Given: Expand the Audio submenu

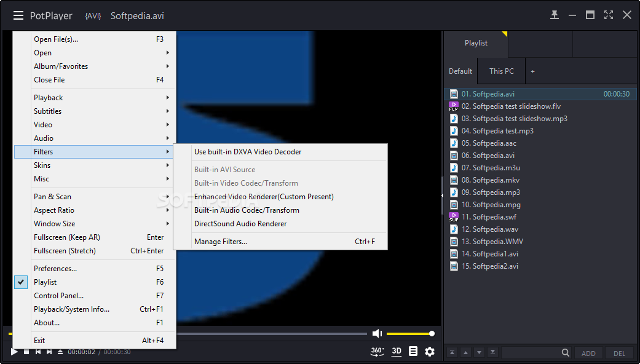Looking at the screenshot, I should coord(95,138).
